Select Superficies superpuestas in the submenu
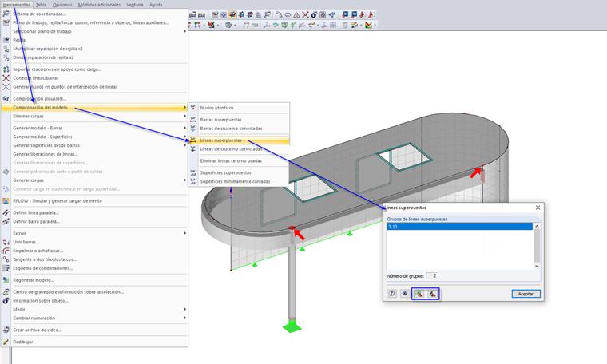Viewport: 607px width, 364px height. point(239,173)
